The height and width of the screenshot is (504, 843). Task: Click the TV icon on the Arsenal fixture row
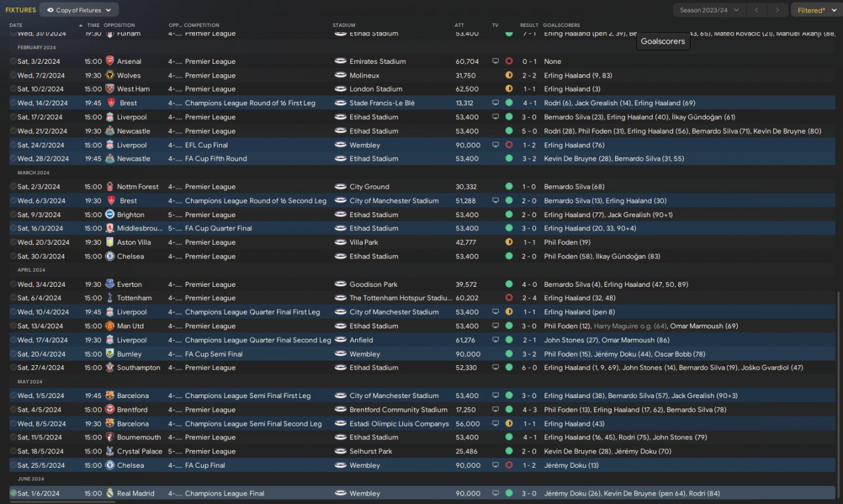[495, 61]
